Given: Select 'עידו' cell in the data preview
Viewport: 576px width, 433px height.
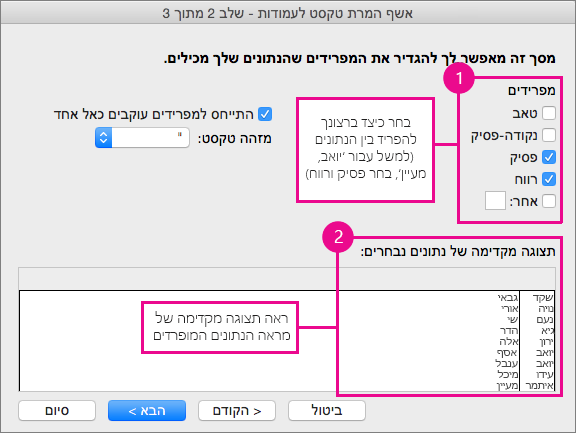Looking at the screenshot, I should (x=544, y=375).
